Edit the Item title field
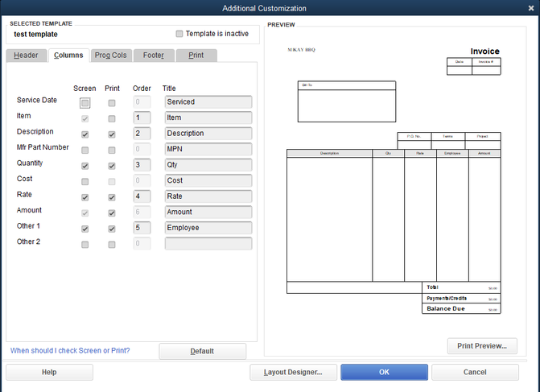Image resolution: width=540 pixels, height=392 pixels. [x=208, y=118]
